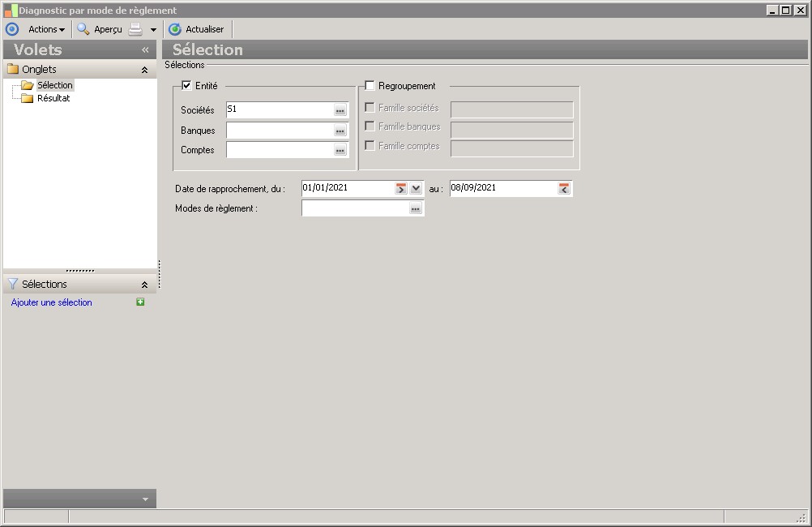The height and width of the screenshot is (527, 812).
Task: Click the Sociétés input field
Action: 280,109
